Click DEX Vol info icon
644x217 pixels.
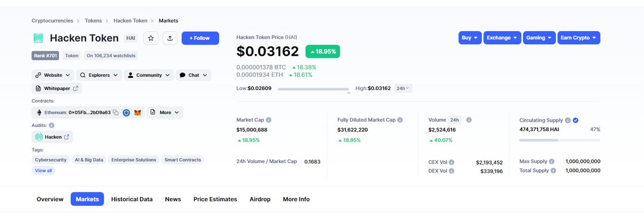tap(451, 171)
